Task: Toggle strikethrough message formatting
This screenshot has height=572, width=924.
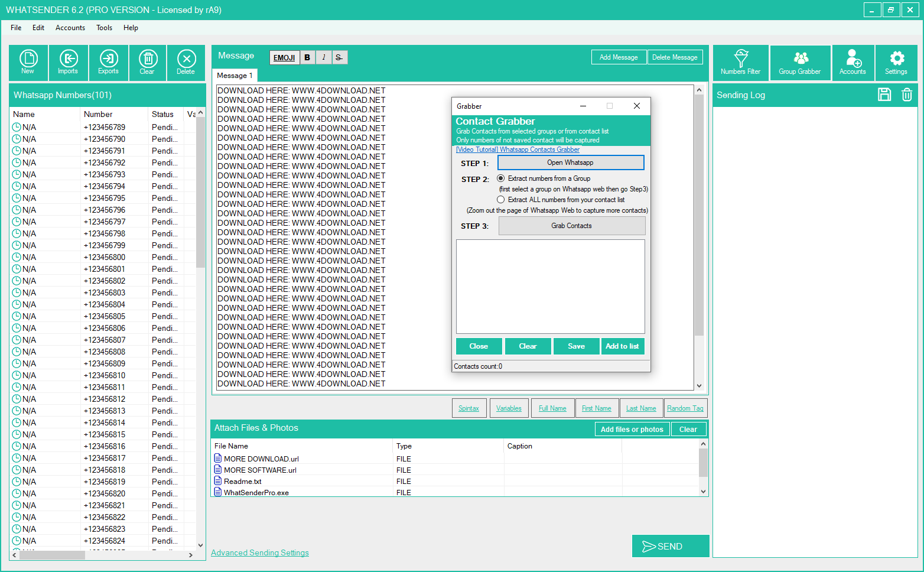Action: click(339, 57)
